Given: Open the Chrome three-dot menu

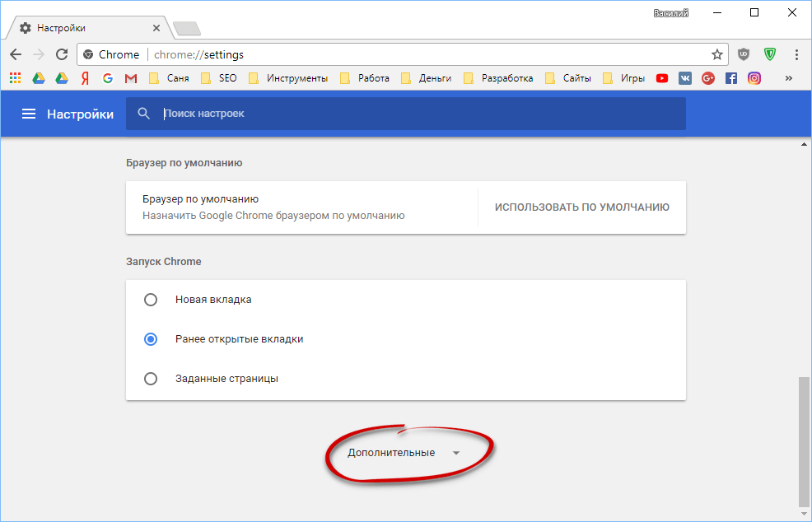Looking at the screenshot, I should [x=796, y=54].
